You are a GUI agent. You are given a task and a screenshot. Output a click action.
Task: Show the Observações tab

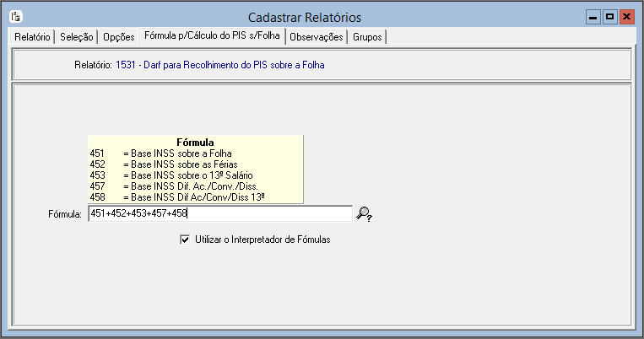317,37
